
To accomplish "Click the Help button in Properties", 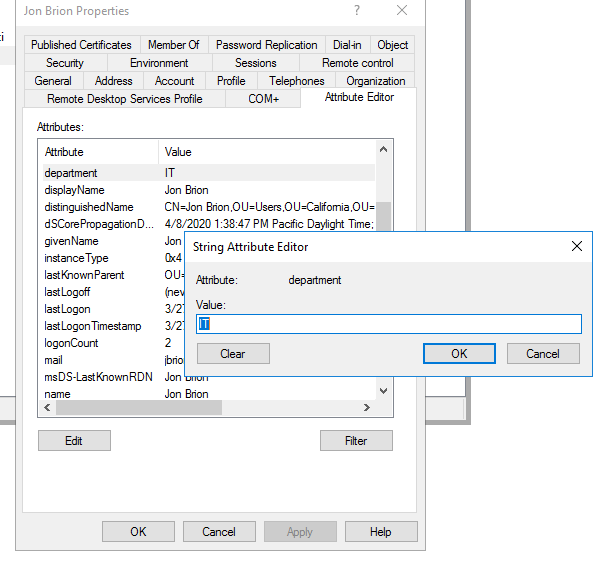I will [380, 532].
